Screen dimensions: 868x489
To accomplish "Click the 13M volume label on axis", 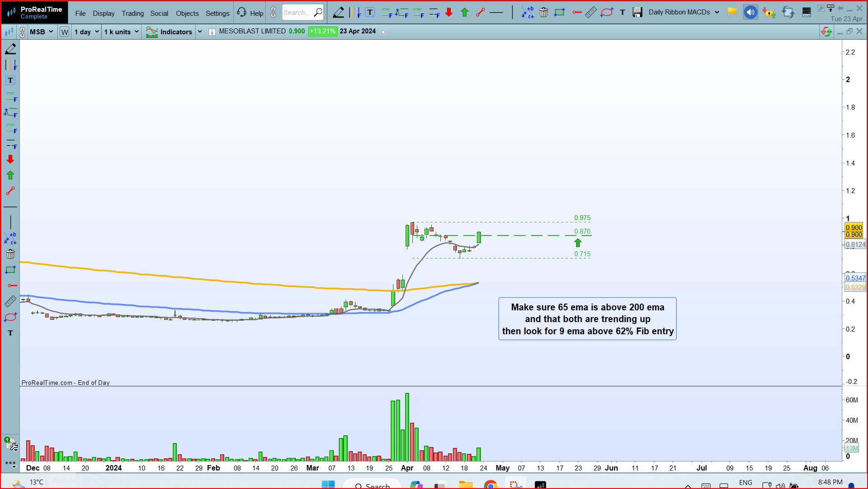I will (852, 448).
